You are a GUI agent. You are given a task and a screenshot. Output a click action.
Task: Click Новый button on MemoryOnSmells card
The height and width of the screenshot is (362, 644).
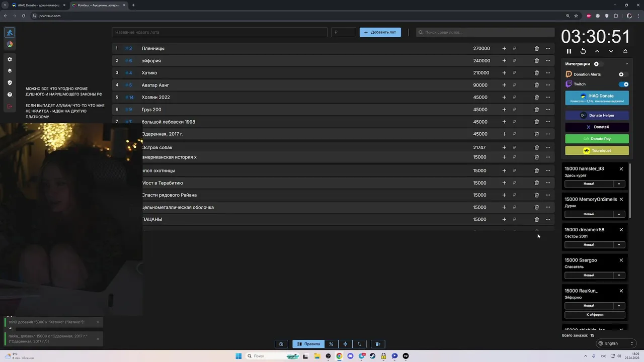pos(589,214)
